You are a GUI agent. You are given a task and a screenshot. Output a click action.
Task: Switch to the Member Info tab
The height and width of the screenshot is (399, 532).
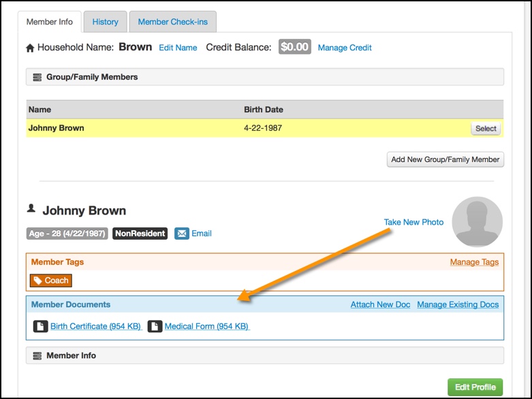pyautogui.click(x=50, y=22)
